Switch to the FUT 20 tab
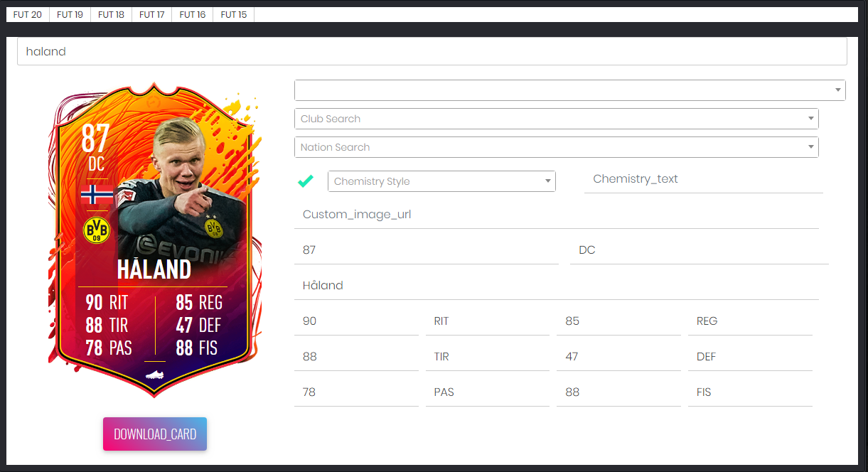The height and width of the screenshot is (472, 868). click(x=28, y=14)
